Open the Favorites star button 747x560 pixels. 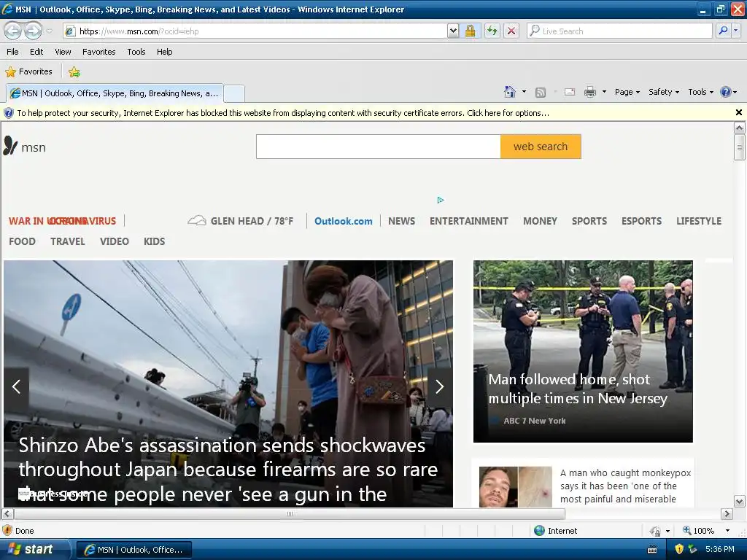coord(28,72)
